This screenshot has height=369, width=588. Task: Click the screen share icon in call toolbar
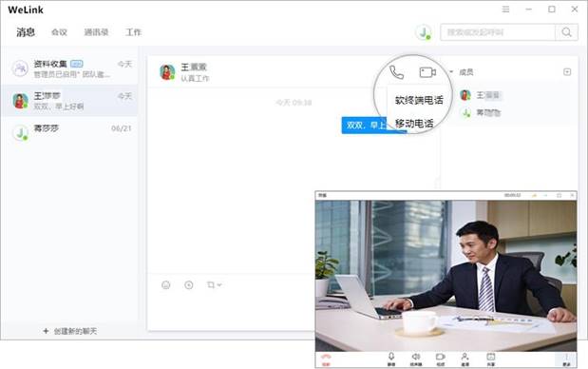[x=490, y=359]
